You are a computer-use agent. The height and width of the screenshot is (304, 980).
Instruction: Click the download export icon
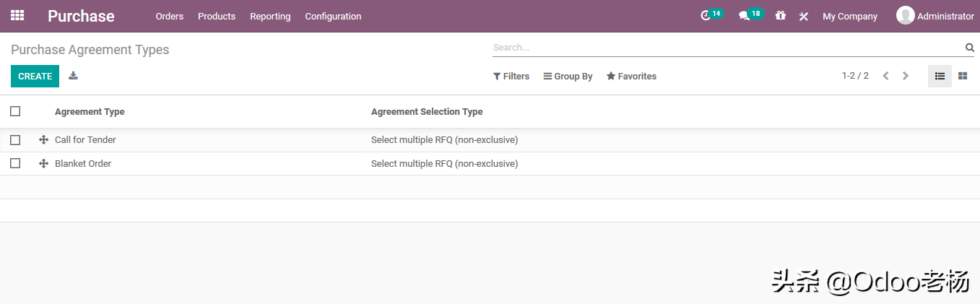coord(73,76)
